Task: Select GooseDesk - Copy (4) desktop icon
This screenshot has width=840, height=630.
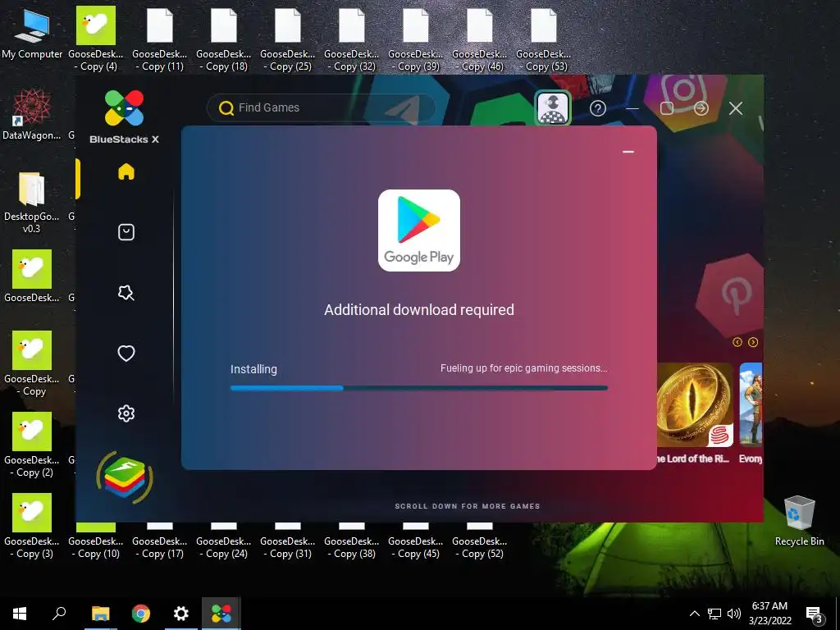Action: click(96, 39)
